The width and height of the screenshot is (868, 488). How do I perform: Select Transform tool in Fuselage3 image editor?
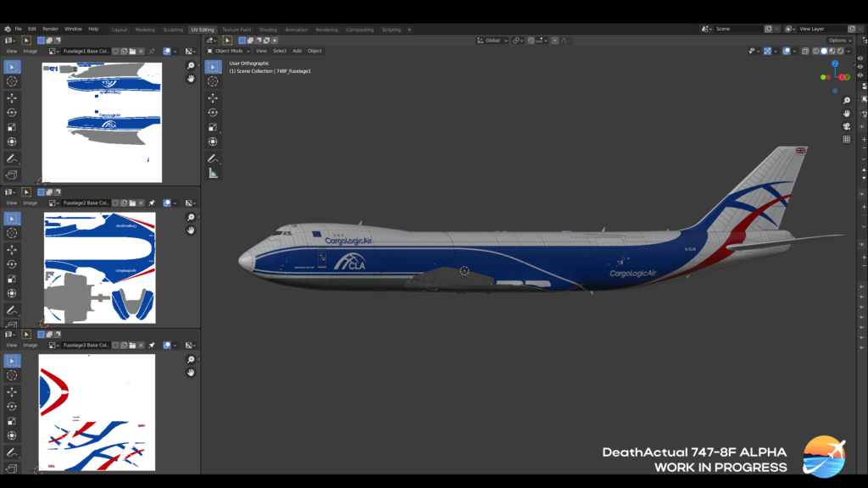[x=12, y=435]
